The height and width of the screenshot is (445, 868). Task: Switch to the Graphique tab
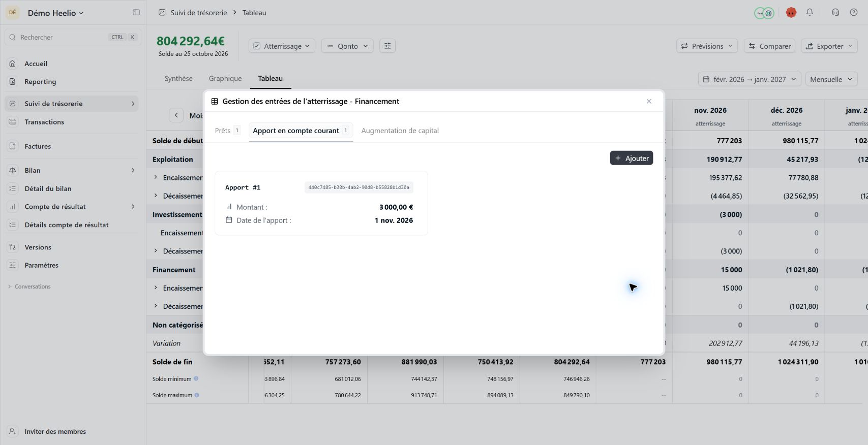point(225,78)
